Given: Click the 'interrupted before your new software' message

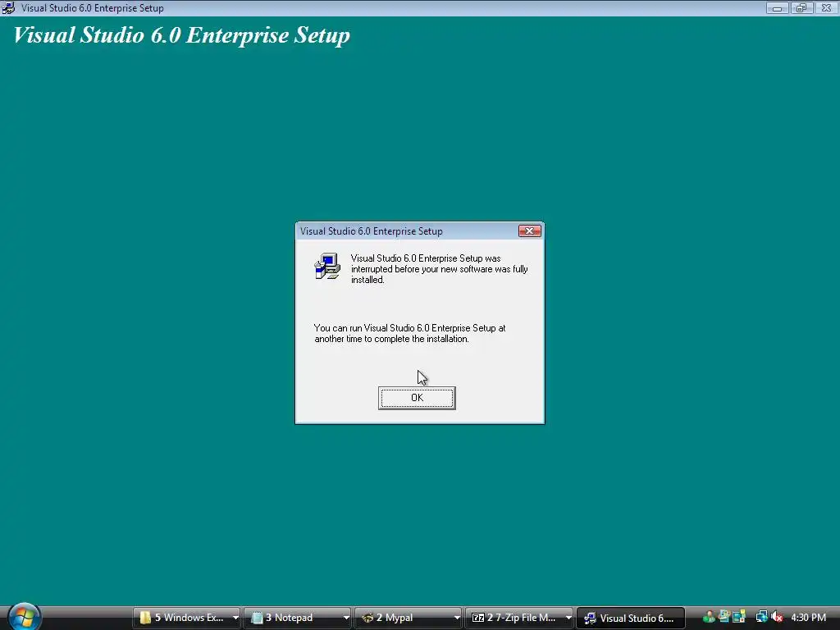Looking at the screenshot, I should pyautogui.click(x=440, y=269).
